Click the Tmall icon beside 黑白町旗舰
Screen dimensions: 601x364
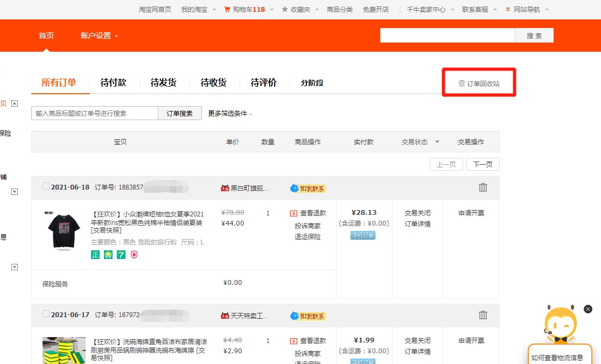pyautogui.click(x=225, y=188)
